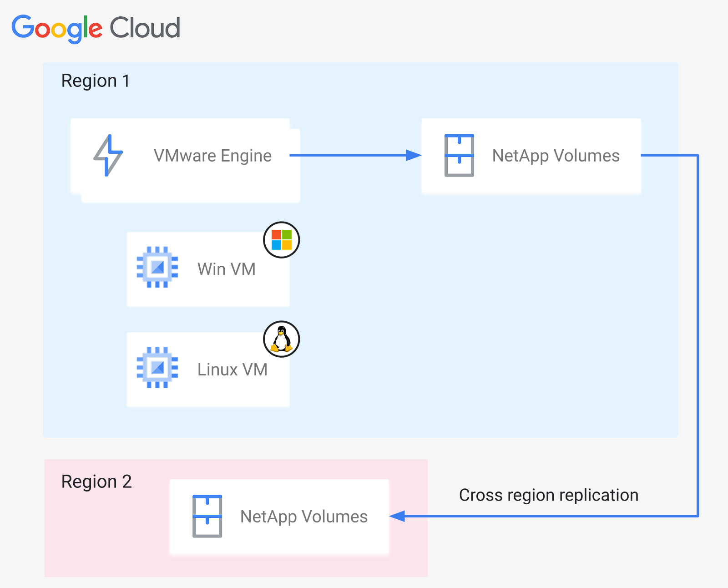Click the arrowhead pointing to Region 1 NetApp Volumes
Image resolution: width=728 pixels, height=588 pixels.
(414, 155)
